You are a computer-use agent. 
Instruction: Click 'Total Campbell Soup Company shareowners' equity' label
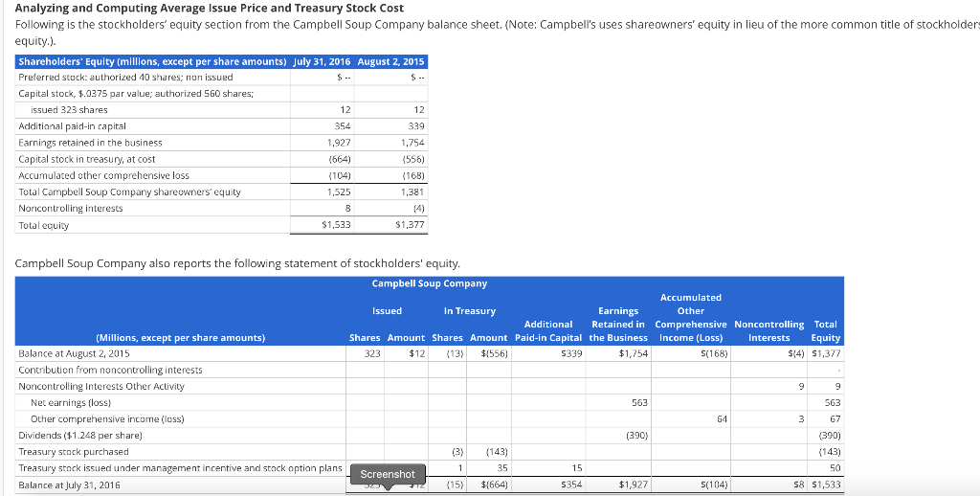pos(129,192)
